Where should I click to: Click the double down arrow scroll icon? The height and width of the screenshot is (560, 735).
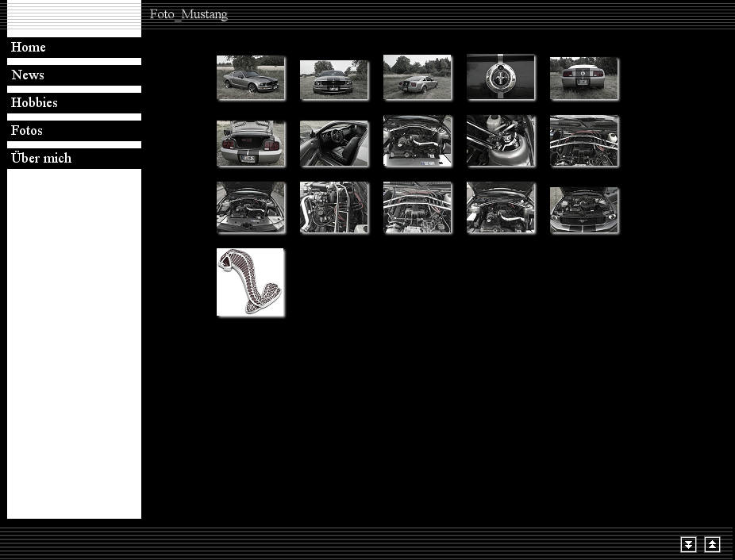(x=688, y=544)
